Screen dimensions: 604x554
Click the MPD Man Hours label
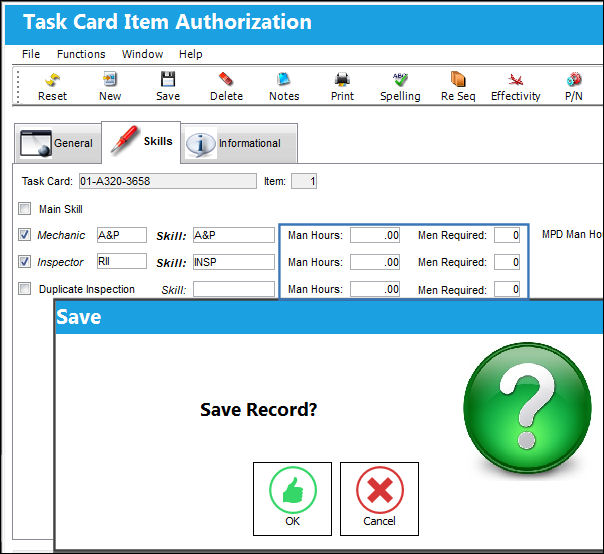tap(572, 234)
